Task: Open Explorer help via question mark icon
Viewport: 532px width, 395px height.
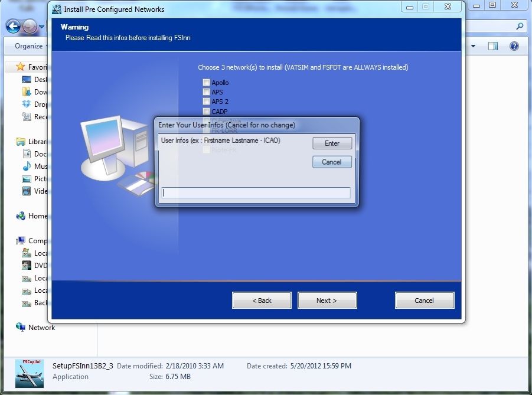Action: [x=514, y=46]
